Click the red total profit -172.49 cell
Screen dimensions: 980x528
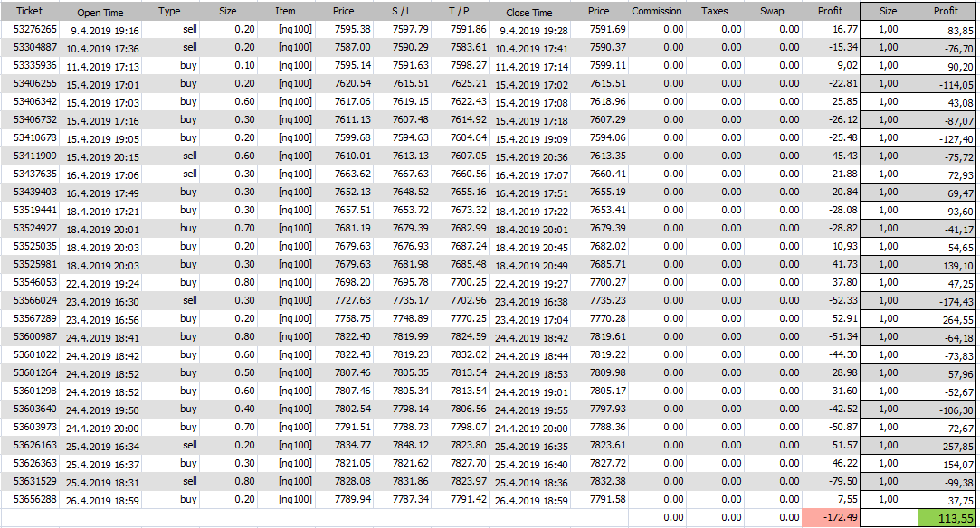(x=829, y=517)
